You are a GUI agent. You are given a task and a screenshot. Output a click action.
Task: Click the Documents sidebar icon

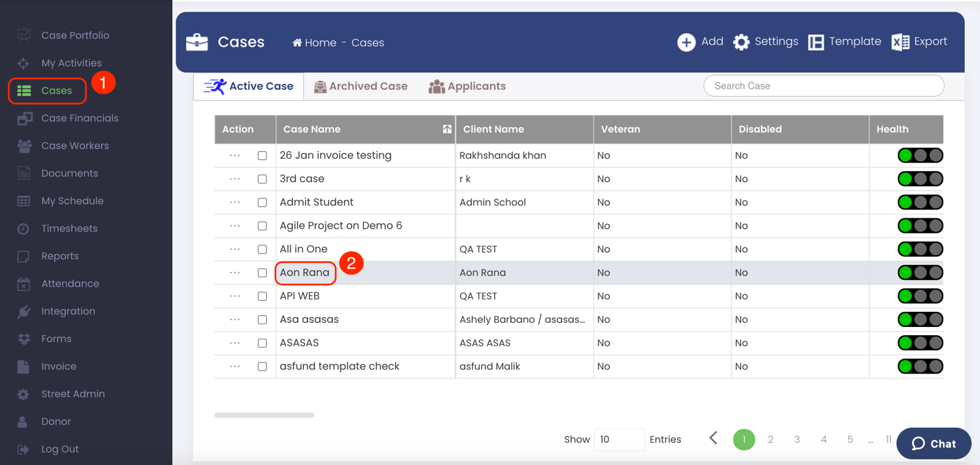24,173
